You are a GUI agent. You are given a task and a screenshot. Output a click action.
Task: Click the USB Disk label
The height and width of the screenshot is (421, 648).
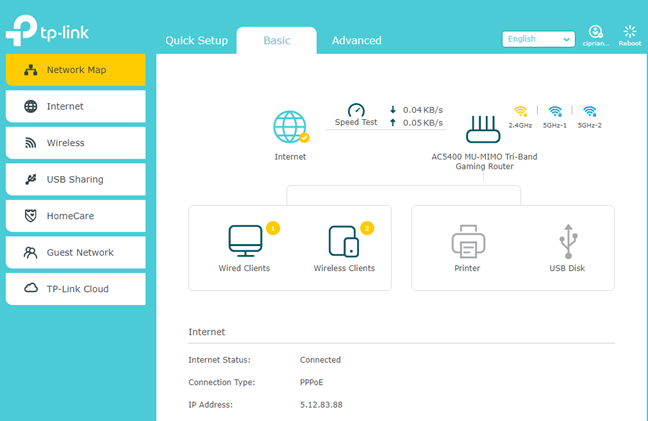567,268
